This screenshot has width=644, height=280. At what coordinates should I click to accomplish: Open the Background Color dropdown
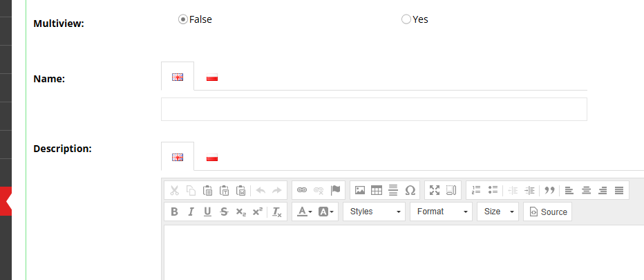pos(326,212)
